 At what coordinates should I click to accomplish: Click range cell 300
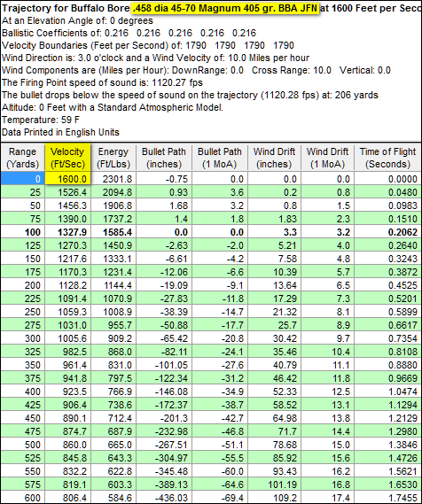click(x=22, y=338)
